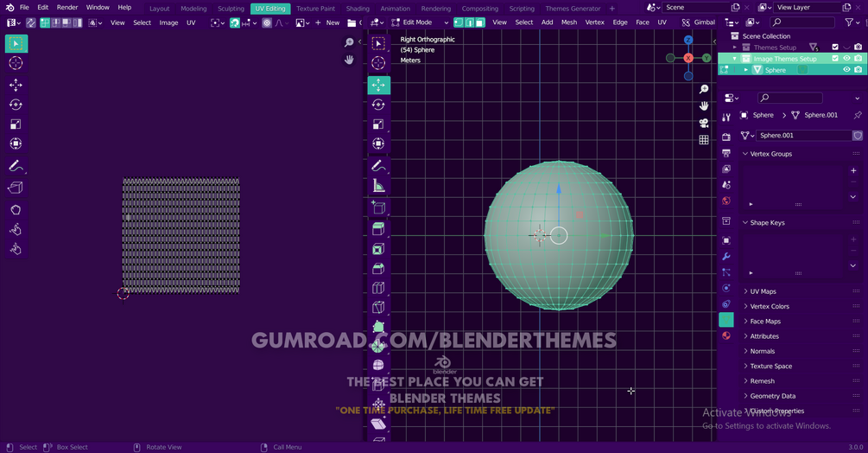Click the 3D viewport zoom magnifier icon

(x=704, y=89)
